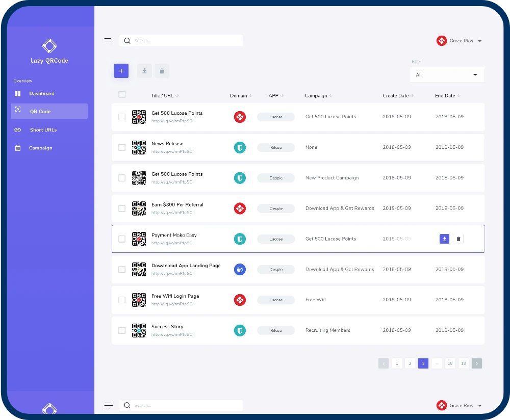Open the All filter dropdown

click(x=447, y=75)
